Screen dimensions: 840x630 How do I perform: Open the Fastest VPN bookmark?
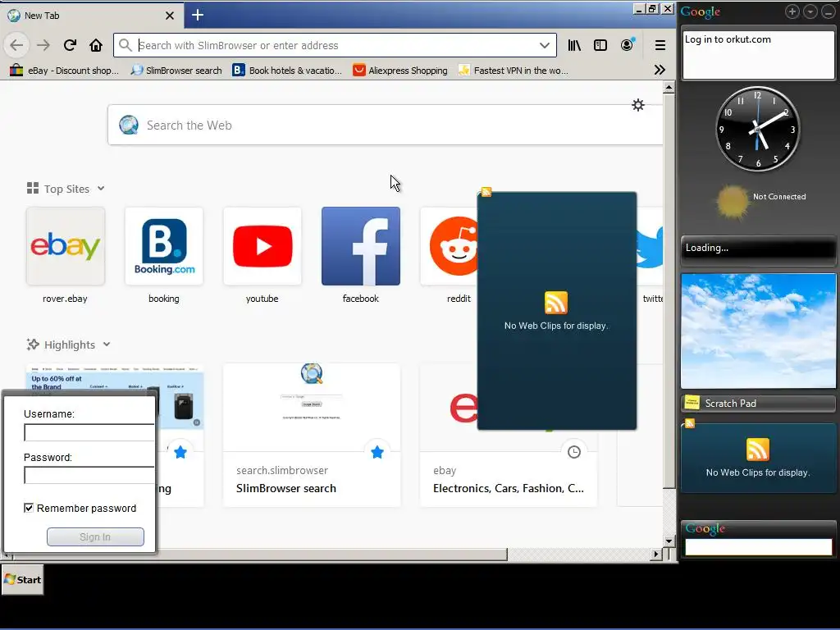tap(514, 71)
